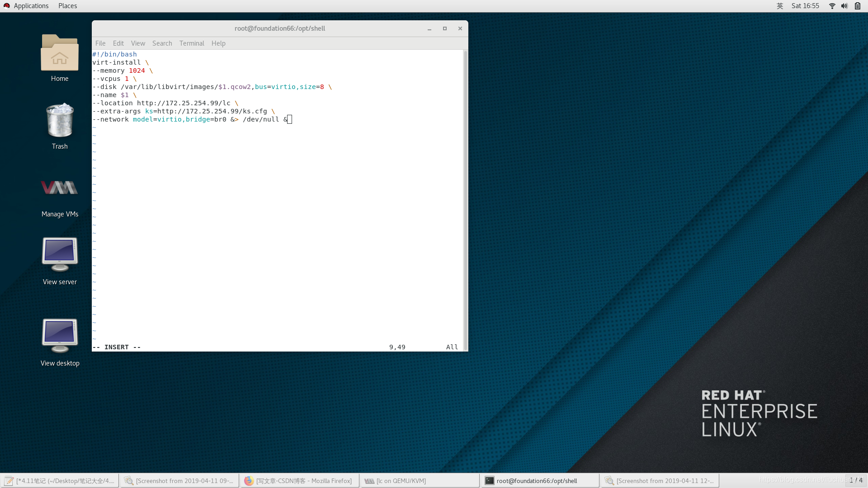Open the terminal Search menu

coord(162,43)
